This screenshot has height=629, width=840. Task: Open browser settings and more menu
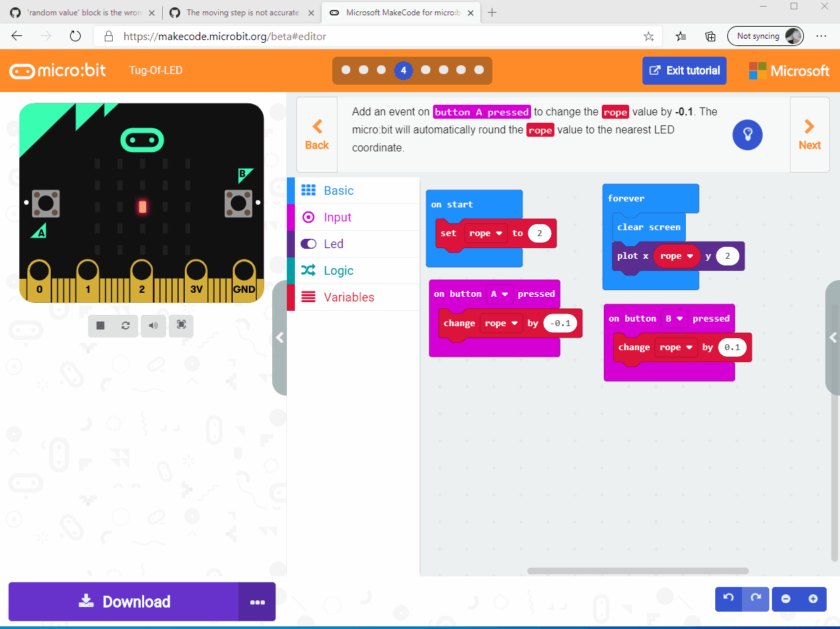821,36
